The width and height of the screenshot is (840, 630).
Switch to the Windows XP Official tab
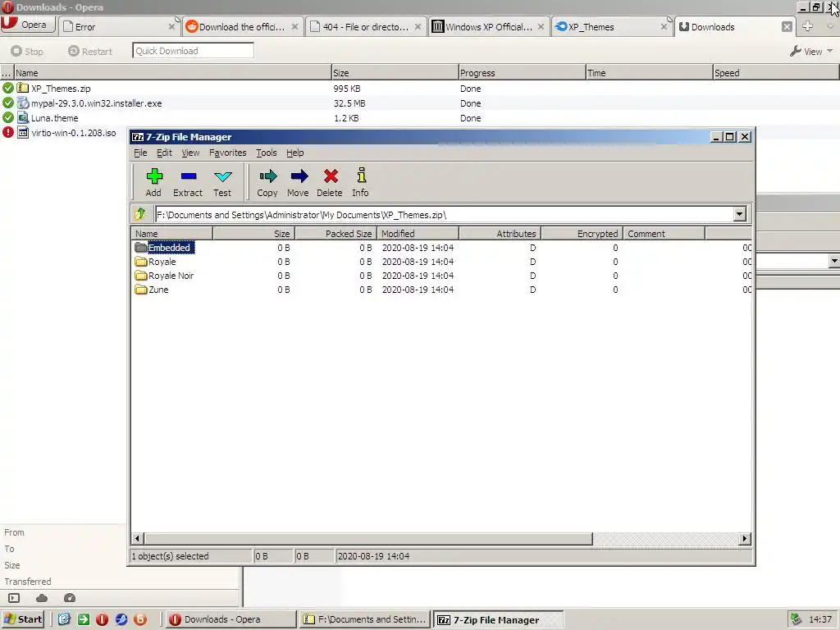(488, 27)
